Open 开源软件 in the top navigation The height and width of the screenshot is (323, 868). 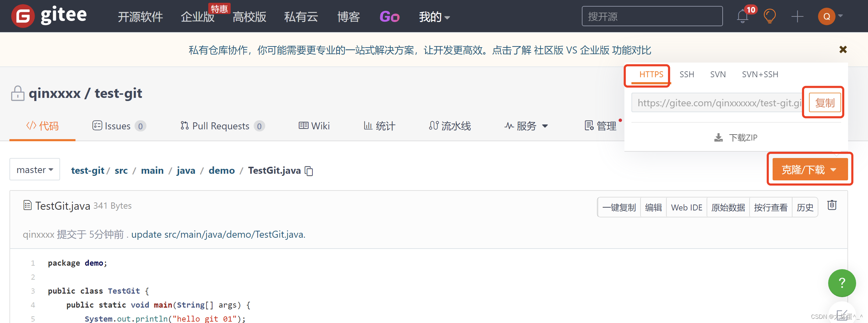click(x=140, y=17)
